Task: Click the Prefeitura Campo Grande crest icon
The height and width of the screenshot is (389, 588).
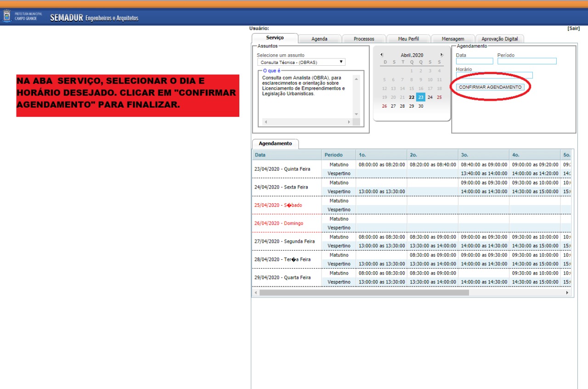Action: point(7,17)
